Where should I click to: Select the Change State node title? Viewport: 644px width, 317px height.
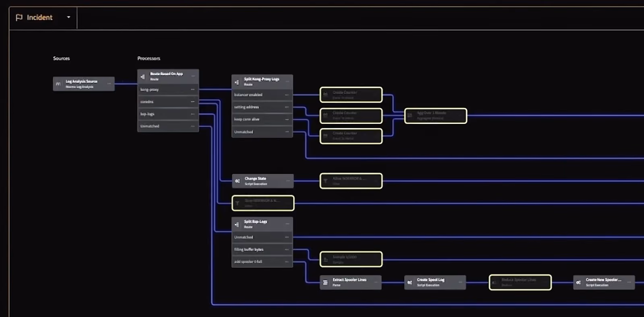[255, 179]
